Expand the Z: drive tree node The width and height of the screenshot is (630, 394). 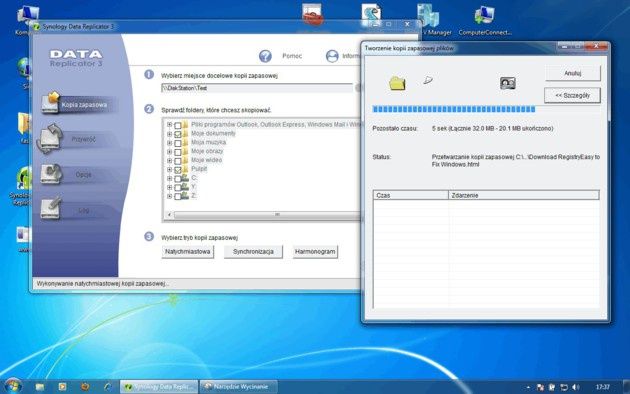(170, 196)
